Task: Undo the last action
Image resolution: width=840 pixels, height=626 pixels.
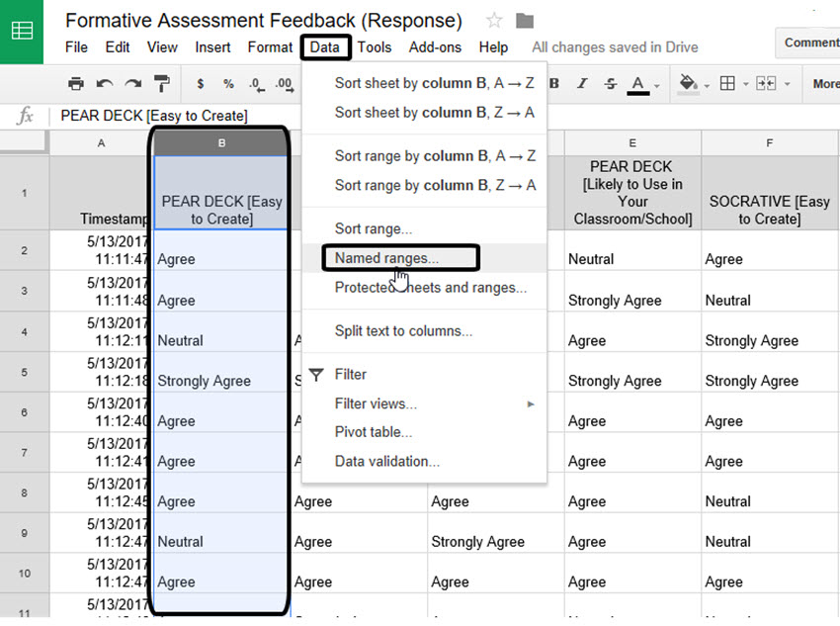Action: click(104, 84)
